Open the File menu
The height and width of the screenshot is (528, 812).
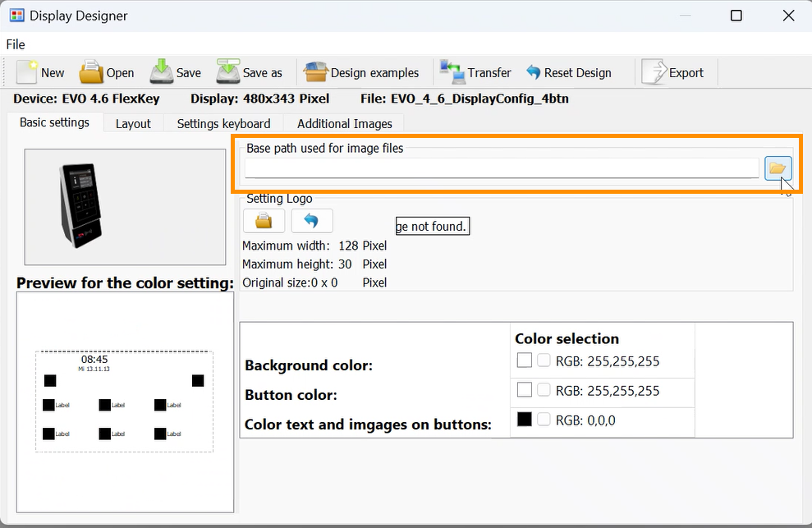(16, 44)
